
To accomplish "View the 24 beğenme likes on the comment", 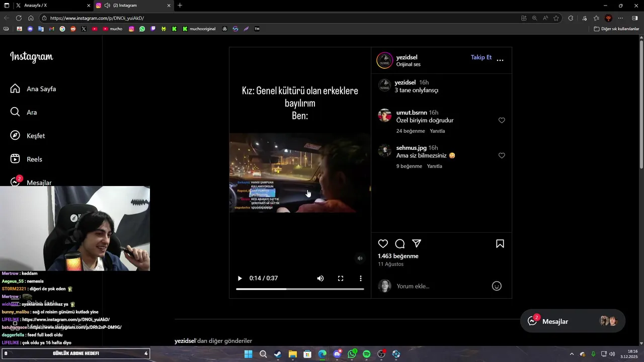I will [x=411, y=131].
